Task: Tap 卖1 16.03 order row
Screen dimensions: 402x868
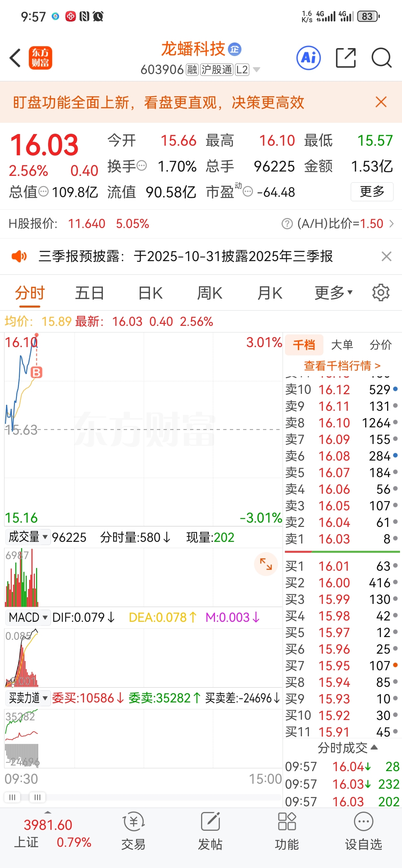Action: pyautogui.click(x=342, y=539)
